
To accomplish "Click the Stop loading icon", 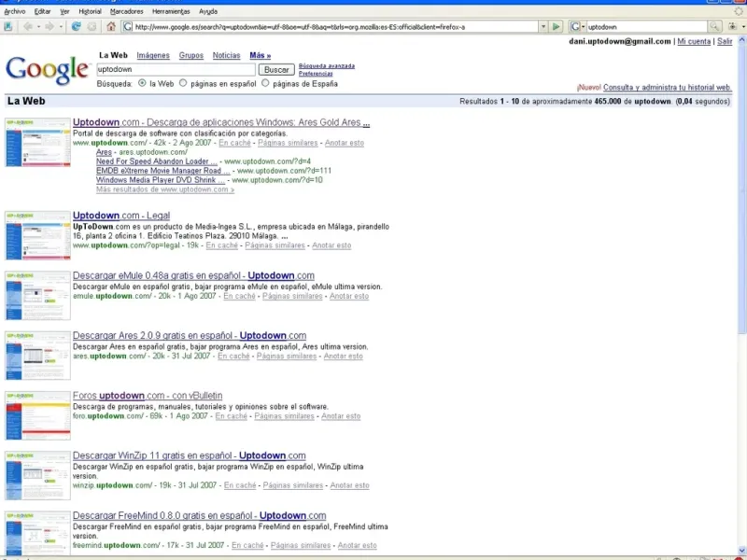I will (x=92, y=27).
